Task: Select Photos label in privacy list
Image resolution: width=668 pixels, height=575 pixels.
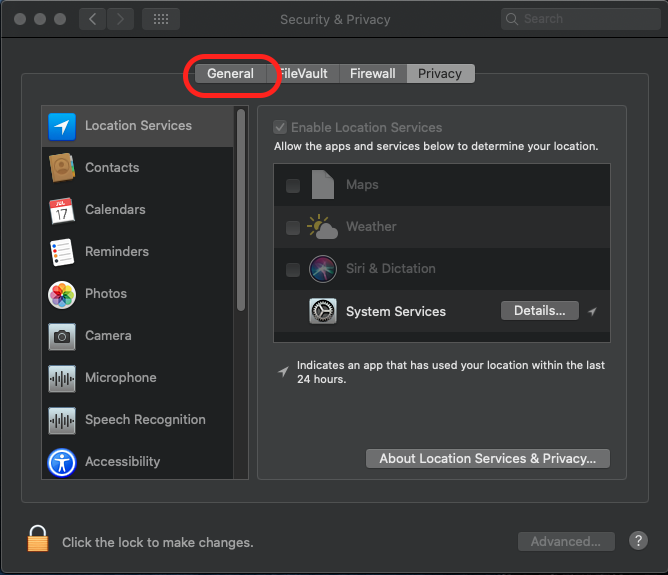Action: pyautogui.click(x=106, y=293)
